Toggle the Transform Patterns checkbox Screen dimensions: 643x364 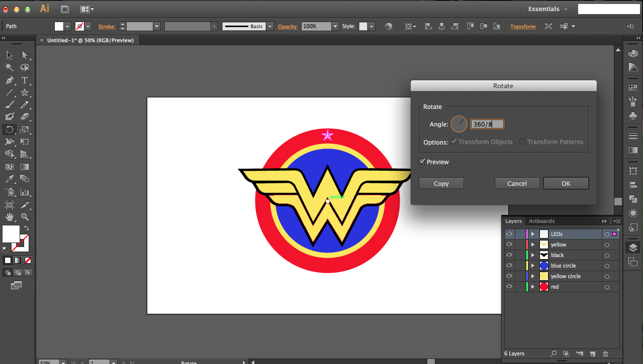click(522, 142)
